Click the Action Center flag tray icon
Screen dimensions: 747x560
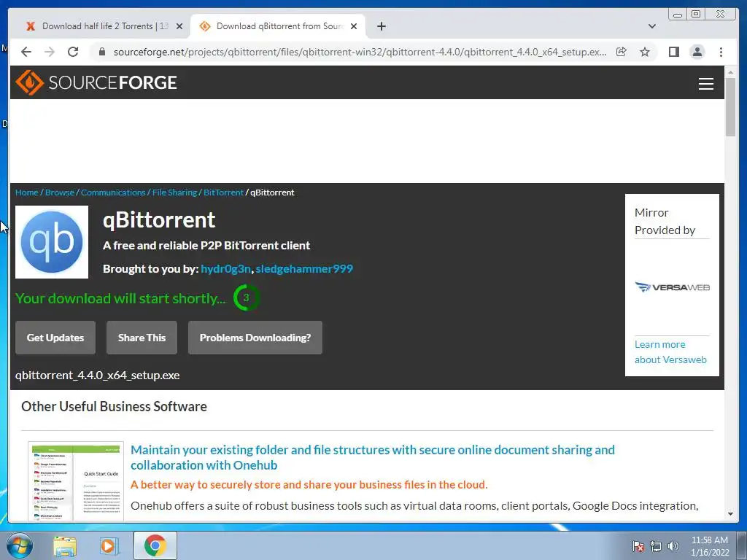[x=638, y=546]
